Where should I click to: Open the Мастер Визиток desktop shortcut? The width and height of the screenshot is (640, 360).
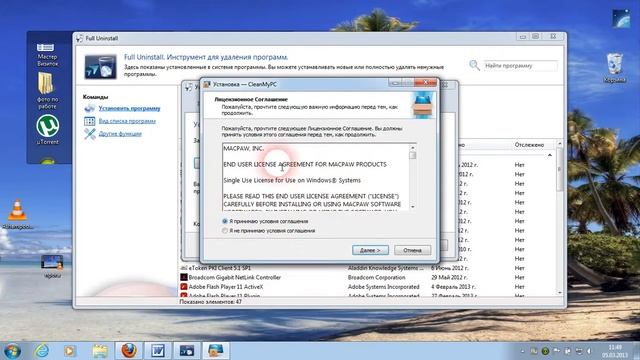[47, 55]
